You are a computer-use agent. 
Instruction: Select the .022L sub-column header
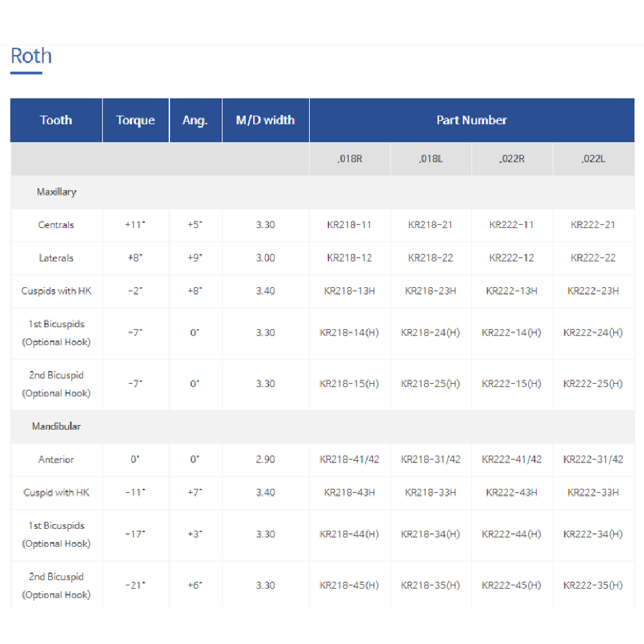593,158
